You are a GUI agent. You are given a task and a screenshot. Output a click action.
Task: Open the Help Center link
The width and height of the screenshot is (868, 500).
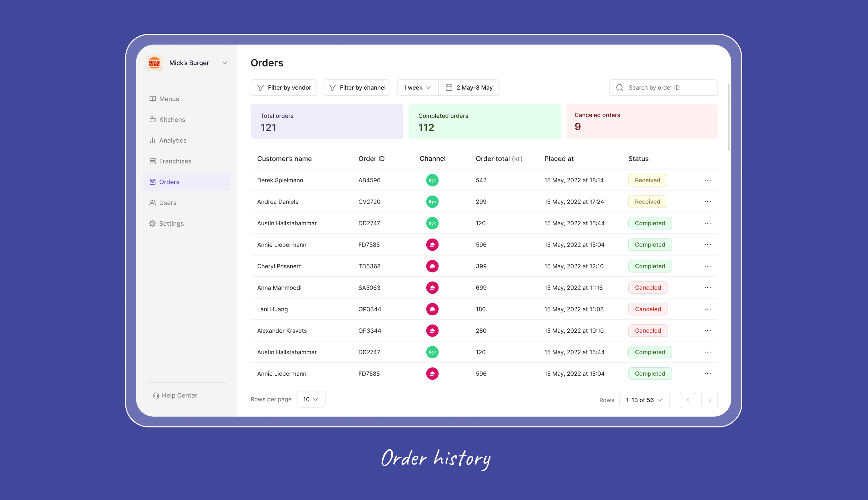click(x=175, y=395)
